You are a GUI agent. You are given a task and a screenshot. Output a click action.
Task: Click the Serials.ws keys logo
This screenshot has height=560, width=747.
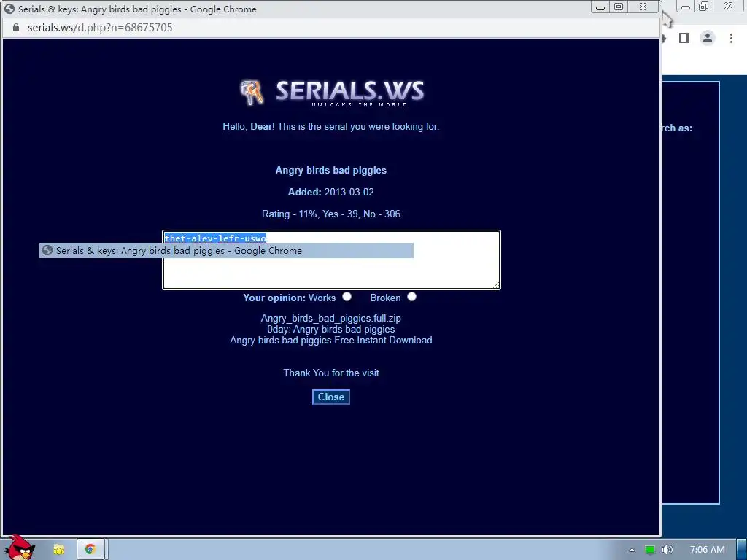[251, 91]
